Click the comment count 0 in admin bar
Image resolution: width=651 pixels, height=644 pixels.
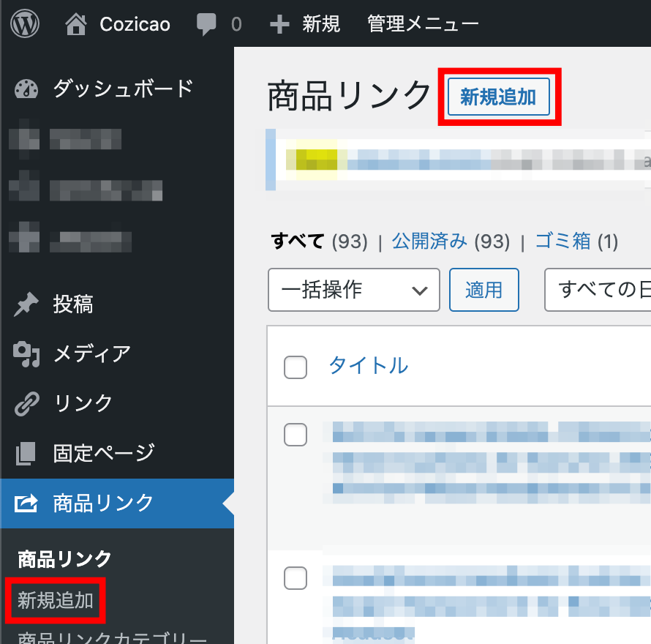click(236, 24)
